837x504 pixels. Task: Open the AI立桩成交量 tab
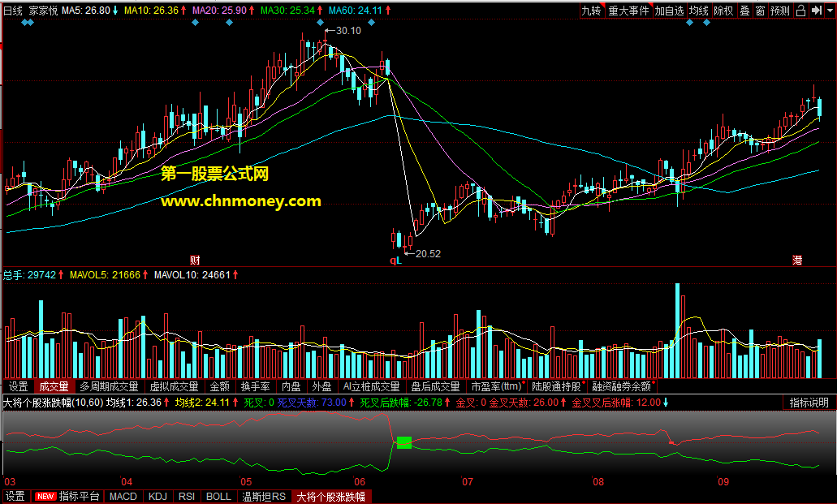pyautogui.click(x=372, y=386)
